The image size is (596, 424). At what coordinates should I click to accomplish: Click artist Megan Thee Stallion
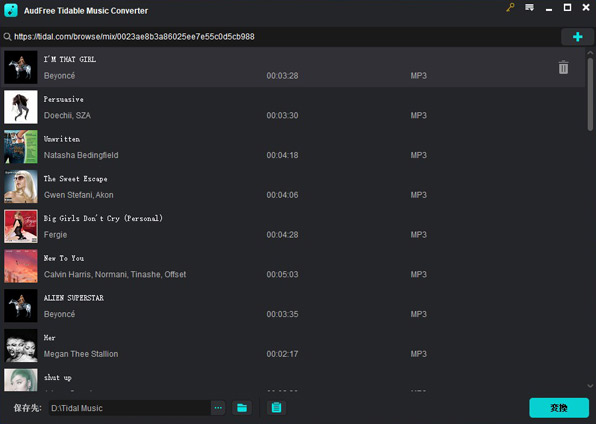(x=81, y=354)
